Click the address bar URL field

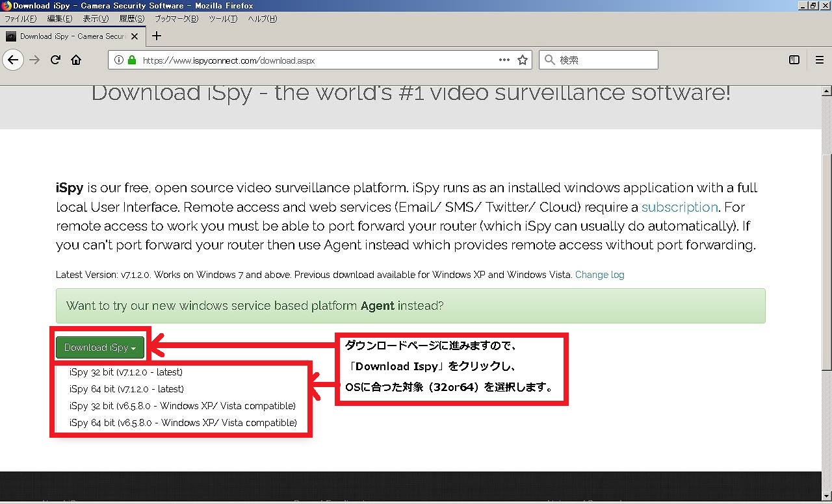point(318,60)
